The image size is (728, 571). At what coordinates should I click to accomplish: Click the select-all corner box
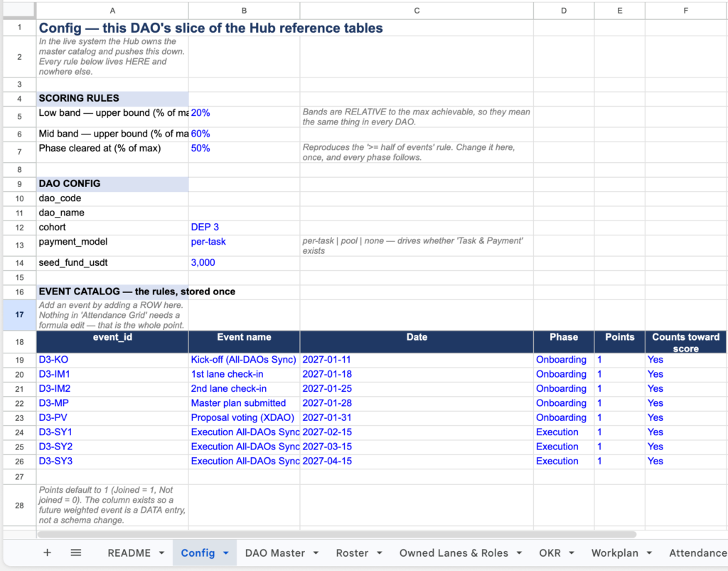19,10
